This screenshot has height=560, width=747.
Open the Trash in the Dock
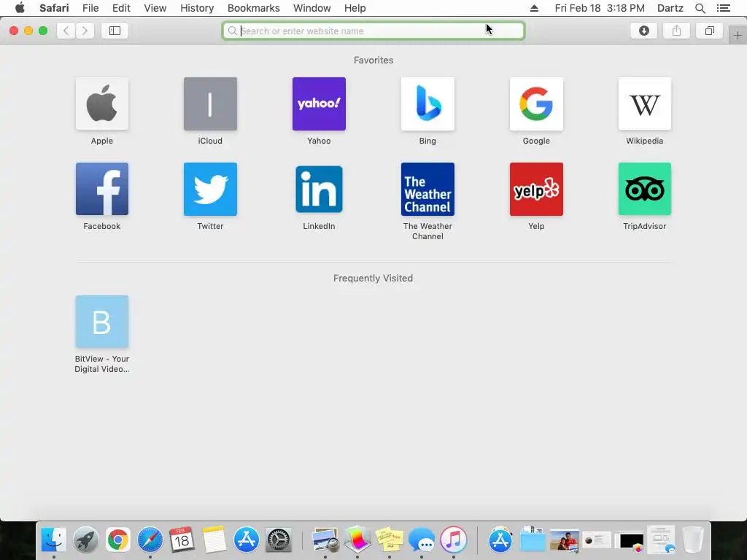point(693,540)
